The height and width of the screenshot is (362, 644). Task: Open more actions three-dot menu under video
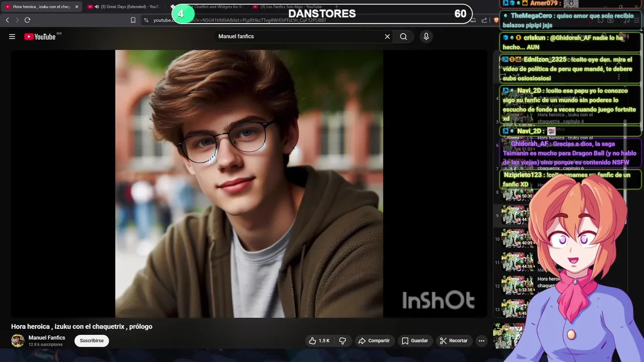pos(481,340)
